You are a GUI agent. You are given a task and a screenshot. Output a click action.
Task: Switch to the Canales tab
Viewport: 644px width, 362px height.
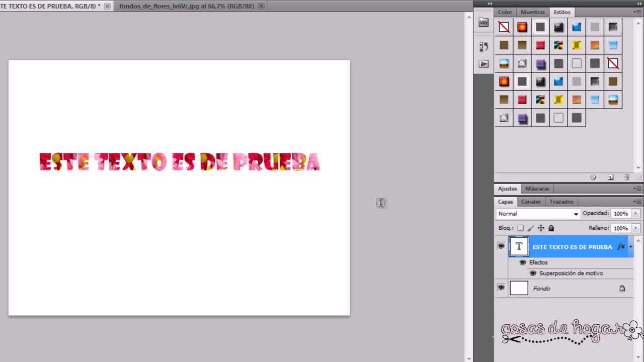click(531, 202)
